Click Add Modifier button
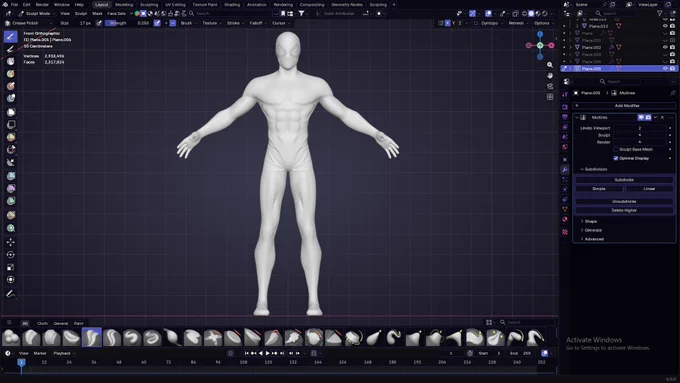680x383 pixels. click(624, 105)
